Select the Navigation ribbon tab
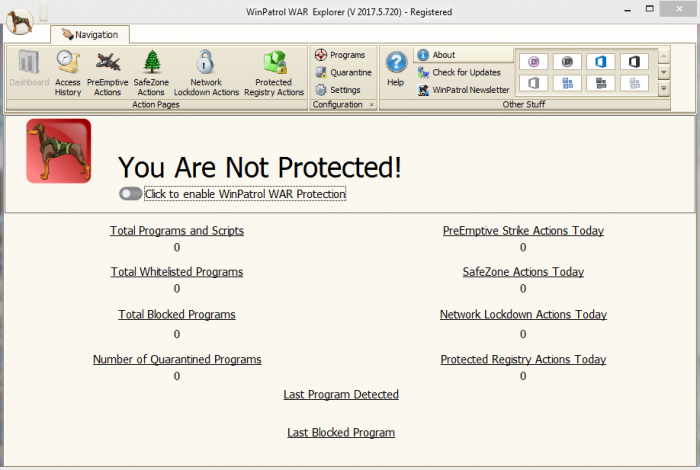This screenshot has height=470, width=700. [x=90, y=34]
